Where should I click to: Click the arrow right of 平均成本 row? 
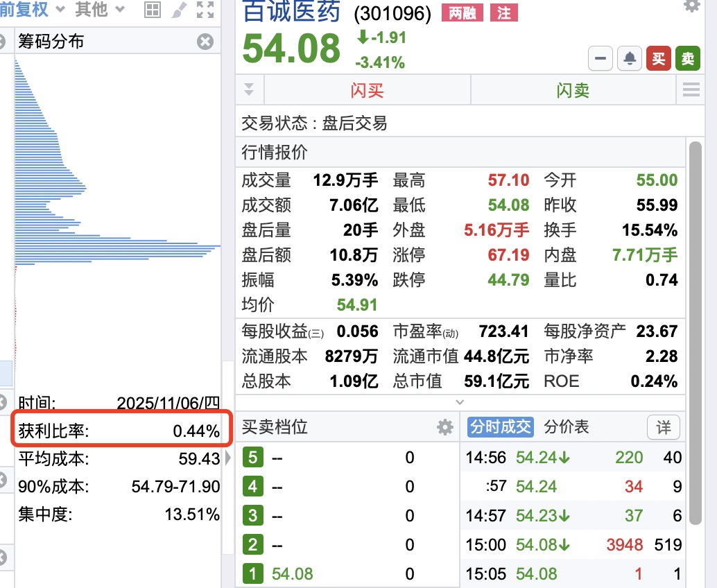click(x=227, y=458)
